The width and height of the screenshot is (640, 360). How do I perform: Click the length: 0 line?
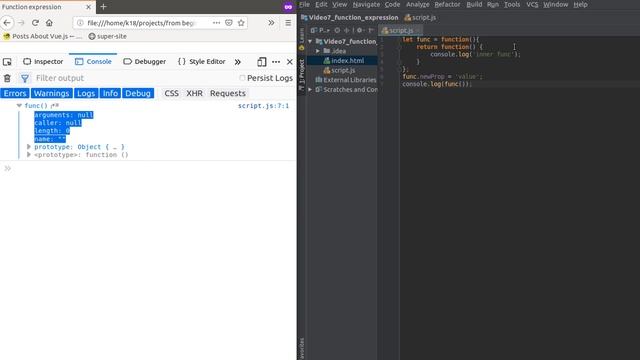pos(52,131)
